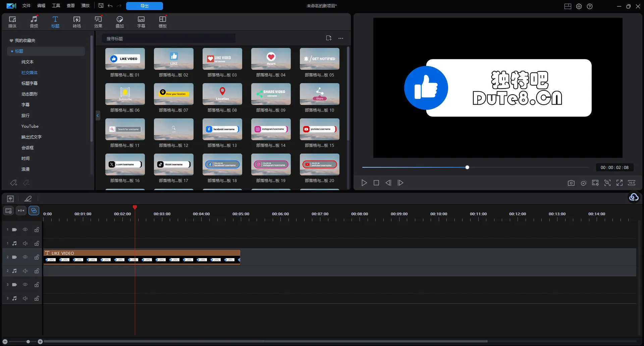644x346 pixels.
Task: Mute audio track 2
Action: click(x=25, y=271)
